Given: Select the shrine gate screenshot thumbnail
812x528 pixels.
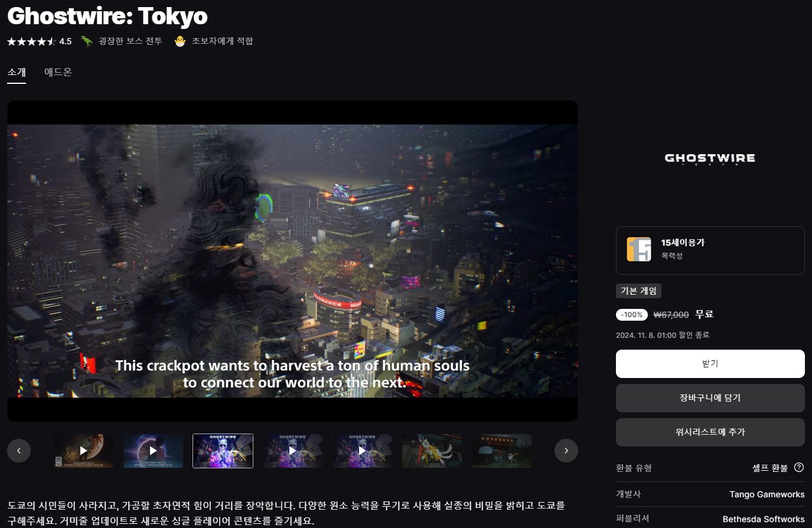Looking at the screenshot, I should (x=501, y=451).
